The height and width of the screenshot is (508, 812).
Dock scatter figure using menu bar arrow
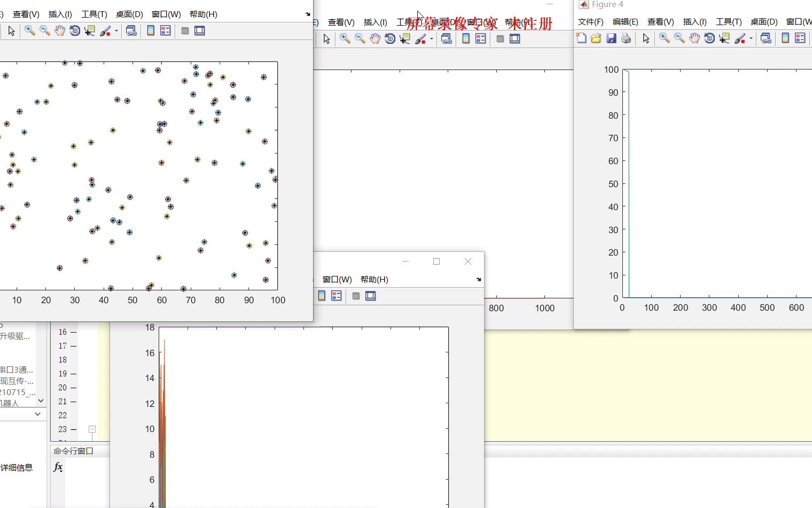pyautogui.click(x=308, y=14)
